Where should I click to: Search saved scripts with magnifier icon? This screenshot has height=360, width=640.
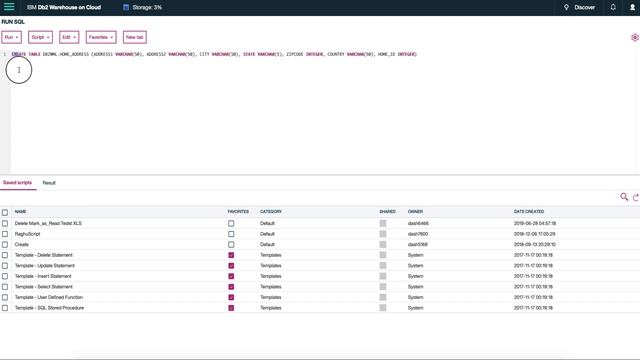pos(624,197)
